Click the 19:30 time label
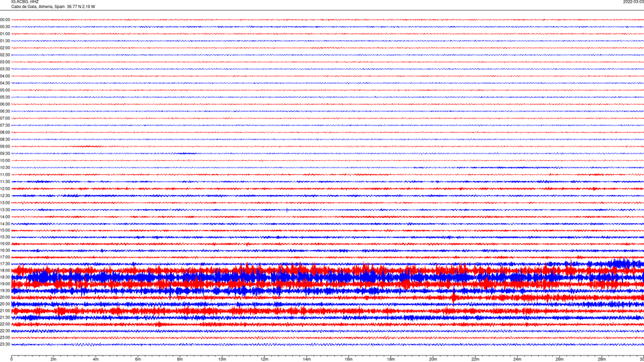 pos(5,290)
